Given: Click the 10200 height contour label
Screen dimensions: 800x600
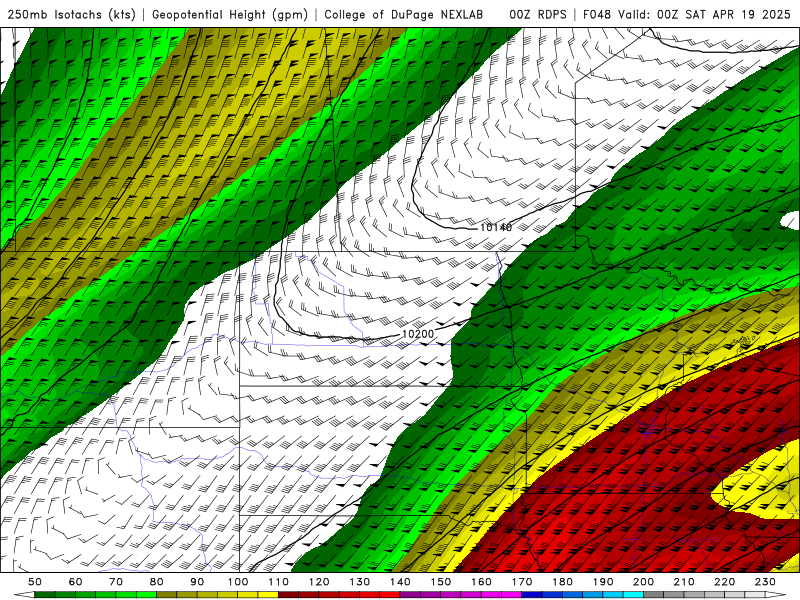Looking at the screenshot, I should tap(418, 334).
